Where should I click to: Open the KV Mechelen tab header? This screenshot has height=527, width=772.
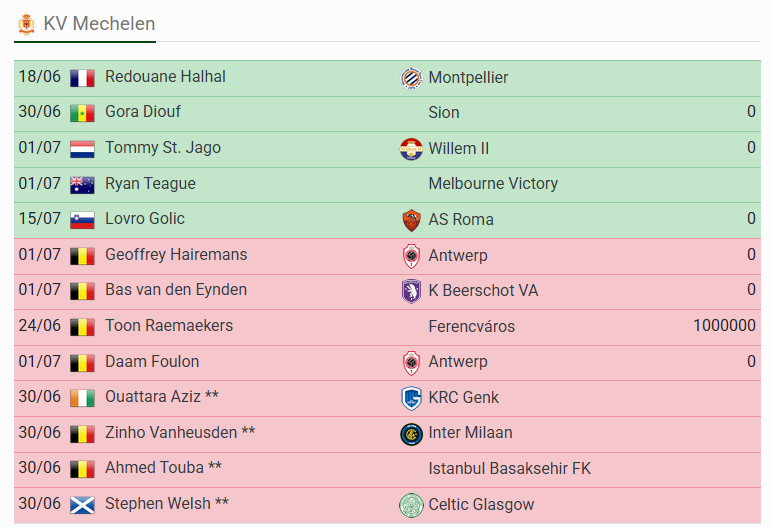coord(85,25)
